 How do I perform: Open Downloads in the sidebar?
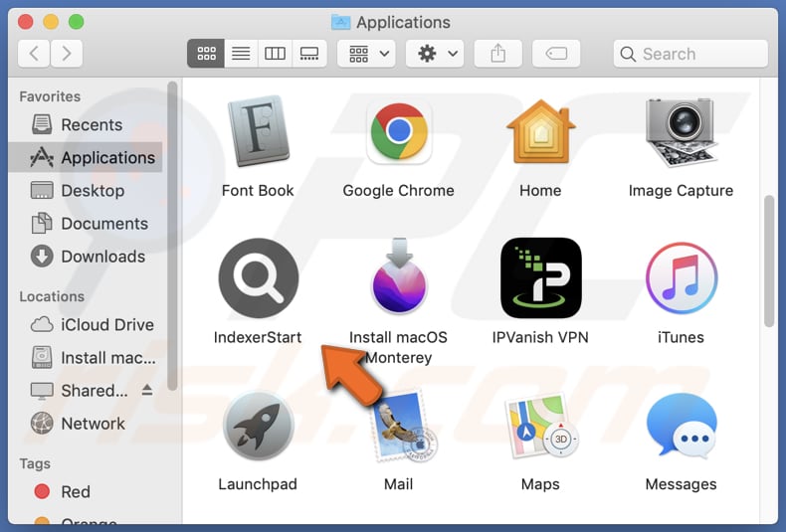pos(86,257)
